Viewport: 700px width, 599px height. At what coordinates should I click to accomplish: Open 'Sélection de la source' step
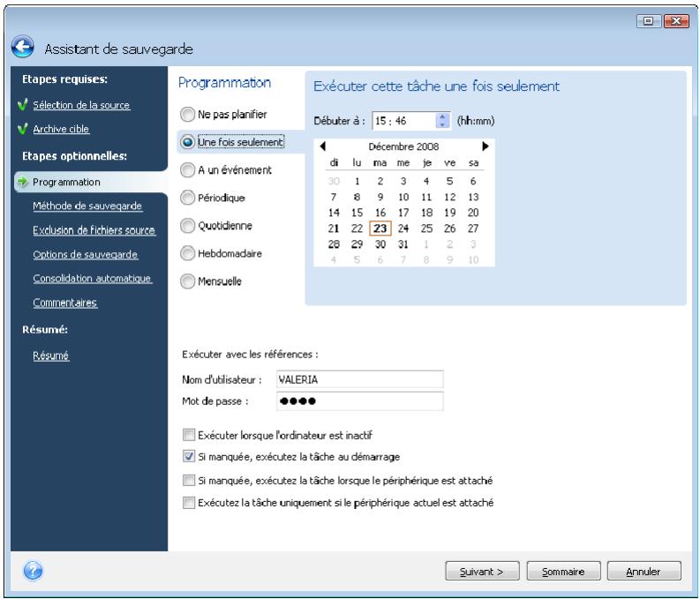[x=81, y=105]
